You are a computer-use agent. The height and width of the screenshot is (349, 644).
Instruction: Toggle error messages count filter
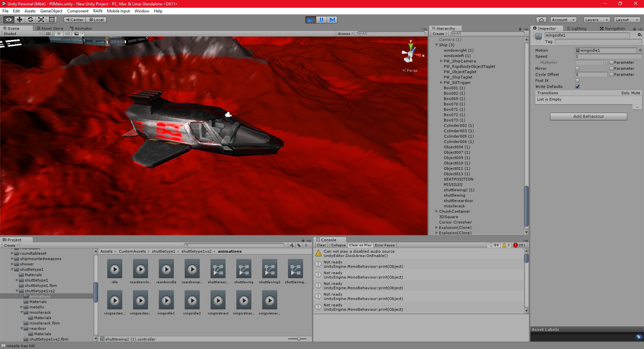pos(519,245)
